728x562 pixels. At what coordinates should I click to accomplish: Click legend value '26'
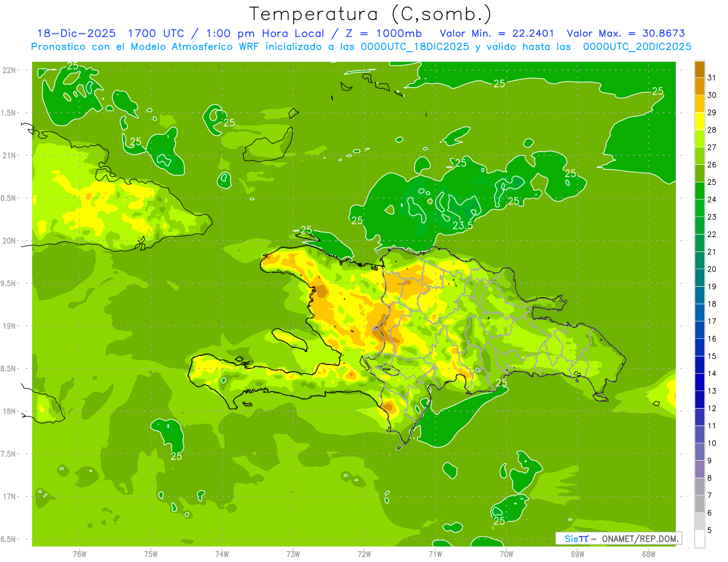tap(712, 164)
